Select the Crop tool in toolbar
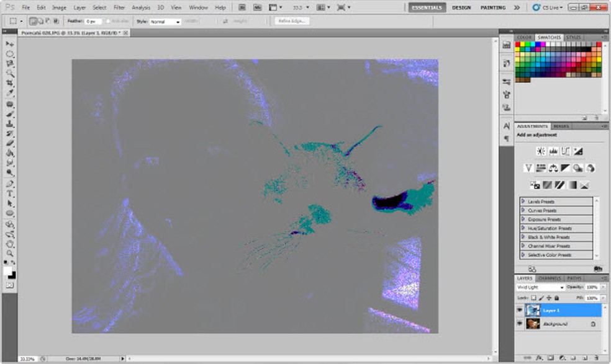 [x=10, y=83]
